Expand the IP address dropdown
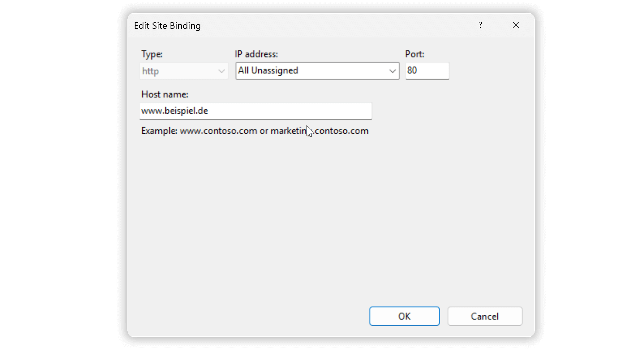644x350 pixels. 317,71
